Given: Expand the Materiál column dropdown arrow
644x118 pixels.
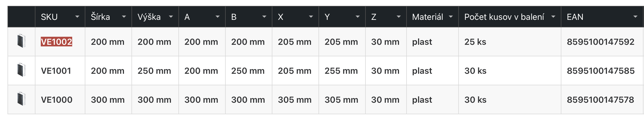Looking at the screenshot, I should [451, 17].
